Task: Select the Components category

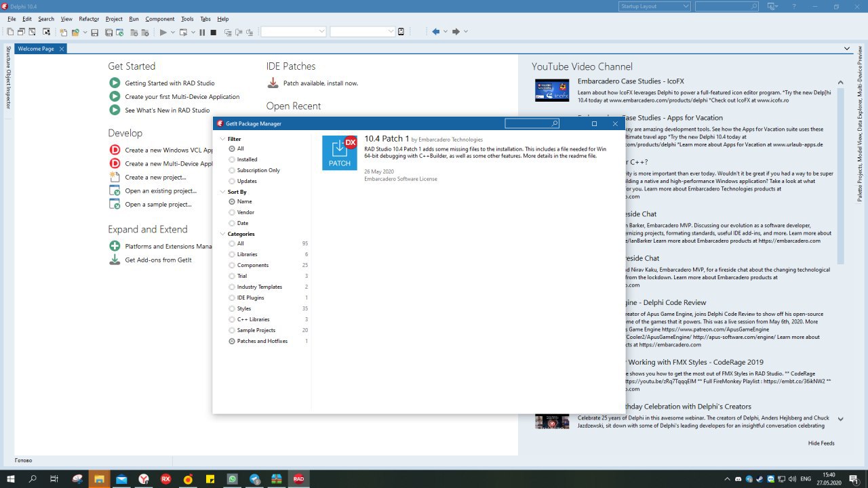Action: (232, 265)
